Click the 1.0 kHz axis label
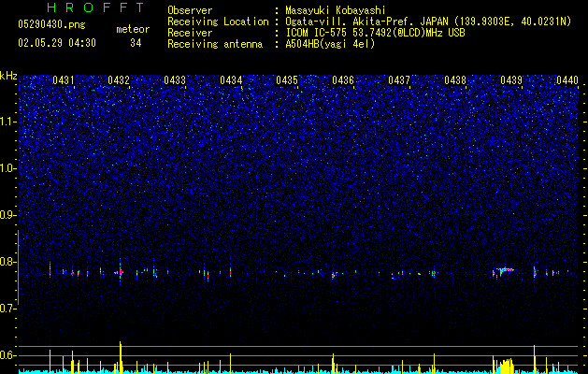Screen dimensions: 588x374 point(8,168)
